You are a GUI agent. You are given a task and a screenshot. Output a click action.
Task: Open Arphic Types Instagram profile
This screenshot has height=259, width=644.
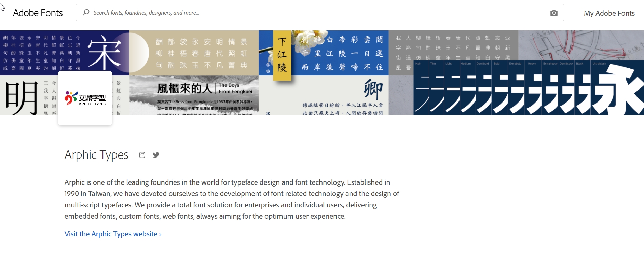pos(142,155)
